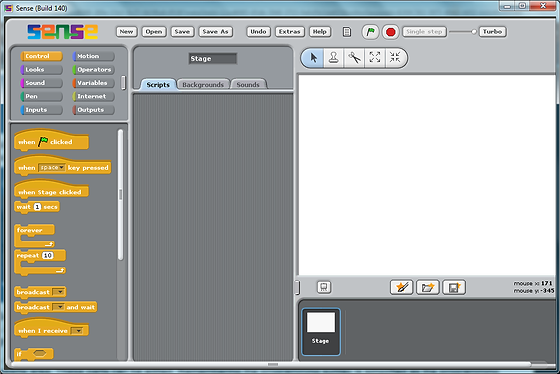Paint a new sprite with brush icon
Image resolution: width=560 pixels, height=374 pixels.
pyautogui.click(x=402, y=287)
